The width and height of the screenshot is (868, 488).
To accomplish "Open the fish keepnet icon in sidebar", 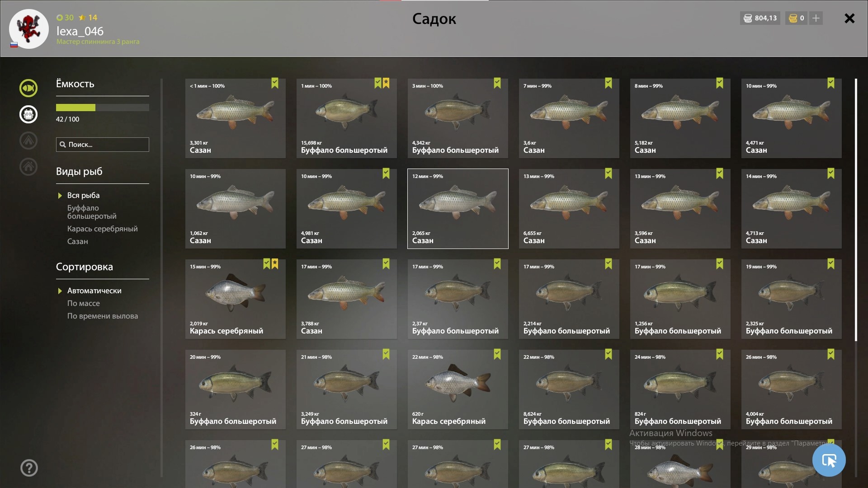I will [x=28, y=88].
